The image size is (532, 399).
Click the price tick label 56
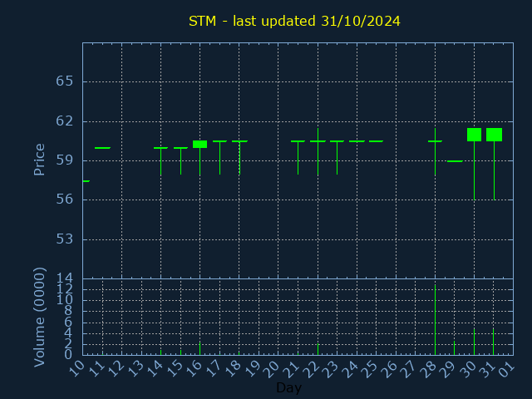tap(65, 199)
